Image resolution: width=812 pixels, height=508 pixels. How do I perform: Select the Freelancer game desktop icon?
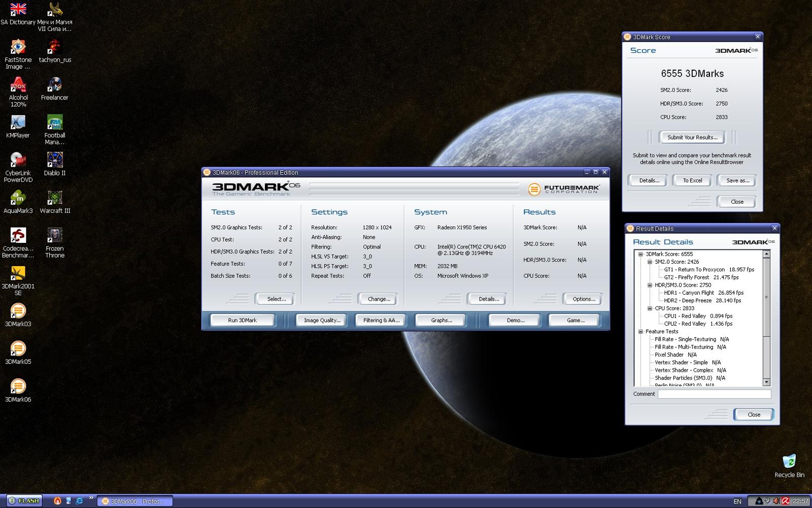coord(55,88)
